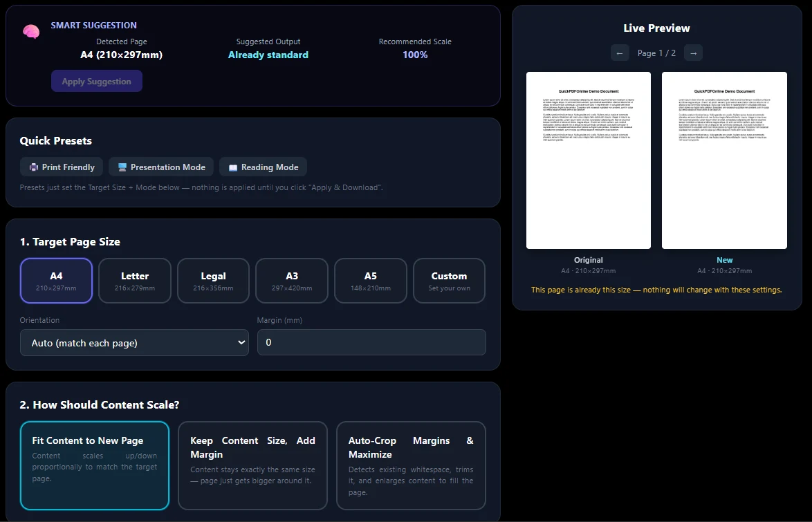
Task: Click the book icon in Reading Mode preset
Action: (233, 167)
